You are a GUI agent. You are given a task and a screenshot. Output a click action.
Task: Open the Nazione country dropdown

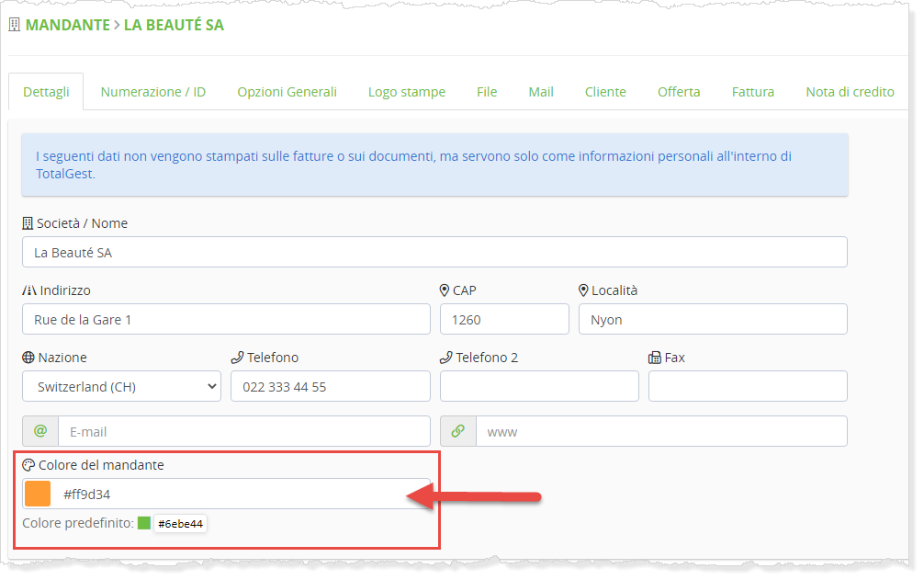point(121,387)
